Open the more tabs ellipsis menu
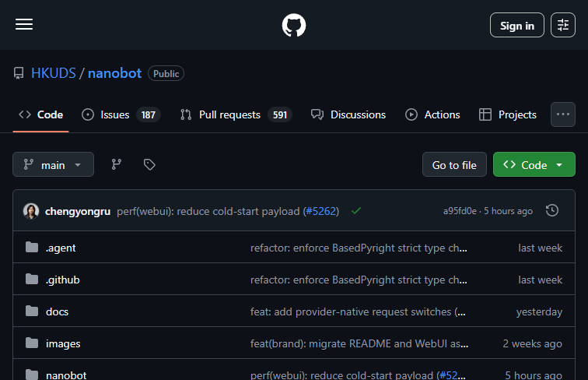The image size is (588, 380). [563, 114]
